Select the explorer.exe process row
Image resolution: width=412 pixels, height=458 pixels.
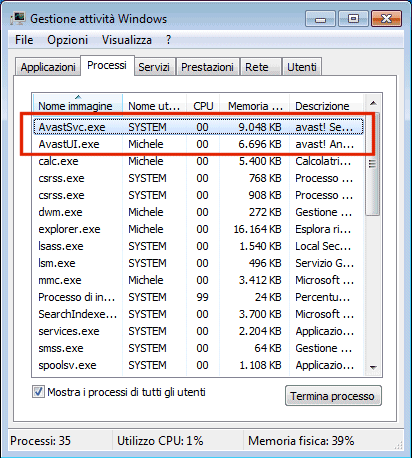pyautogui.click(x=198, y=229)
